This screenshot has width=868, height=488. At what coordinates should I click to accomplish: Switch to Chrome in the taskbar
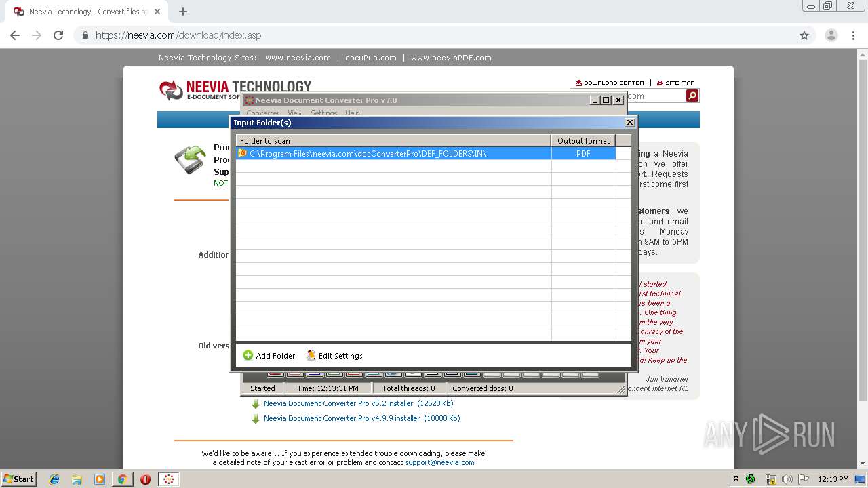point(122,479)
